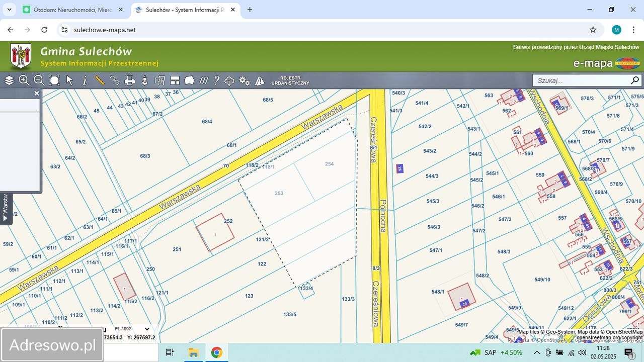Open the tab search dropdown arrow
This screenshot has width=644, height=362.
[10, 10]
